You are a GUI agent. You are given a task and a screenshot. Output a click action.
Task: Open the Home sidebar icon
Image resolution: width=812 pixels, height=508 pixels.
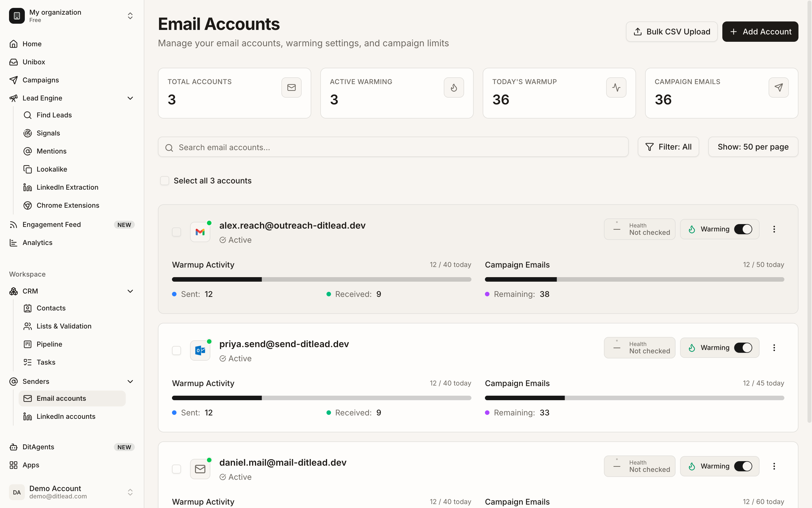click(14, 44)
